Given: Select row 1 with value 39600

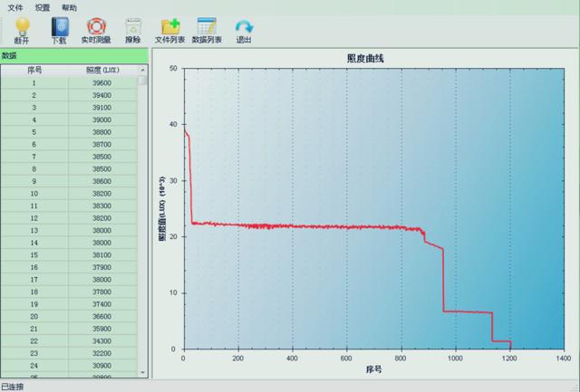Looking at the screenshot, I should (x=72, y=82).
